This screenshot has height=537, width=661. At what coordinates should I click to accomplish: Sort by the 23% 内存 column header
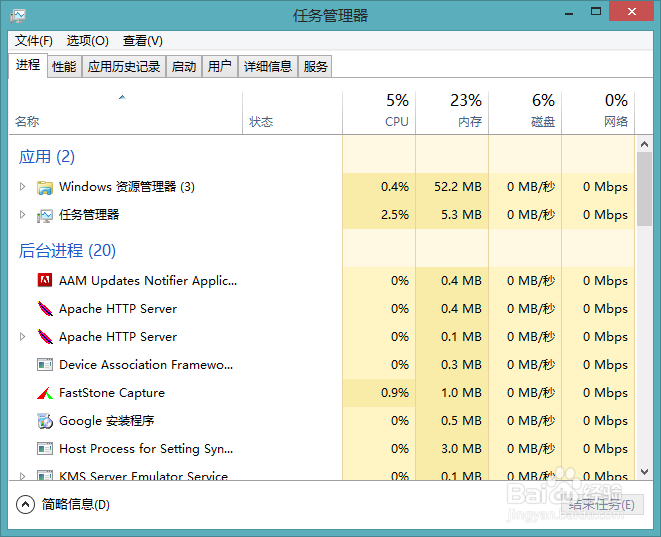[x=452, y=113]
